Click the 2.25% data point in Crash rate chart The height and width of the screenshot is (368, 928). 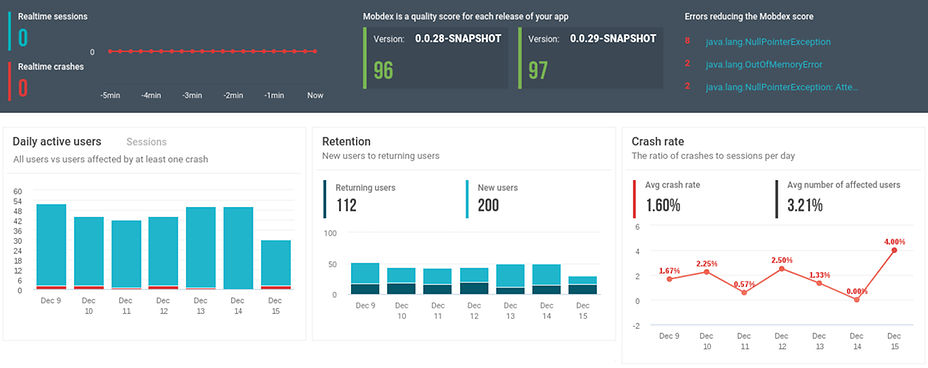tap(707, 272)
